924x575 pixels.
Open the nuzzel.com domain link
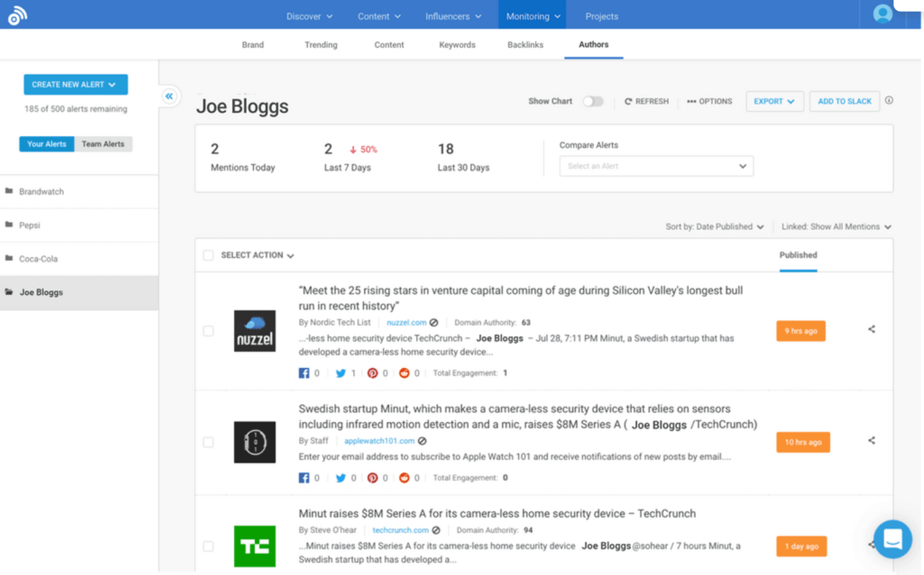coord(407,323)
